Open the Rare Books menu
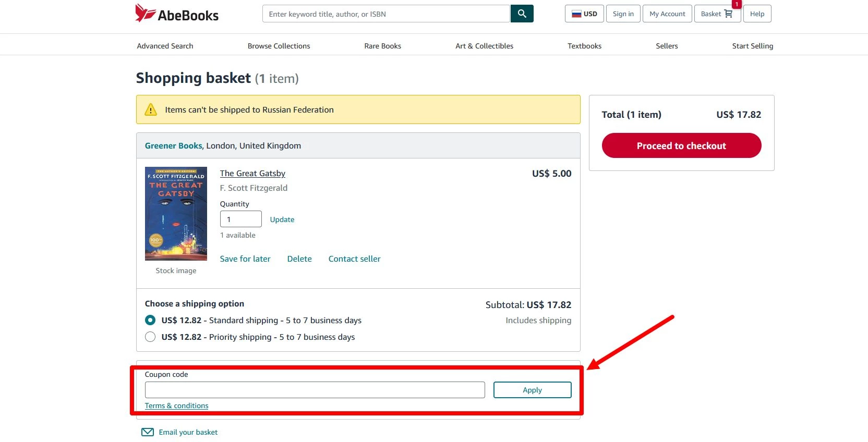Viewport: 868px width, 442px height. [x=382, y=46]
